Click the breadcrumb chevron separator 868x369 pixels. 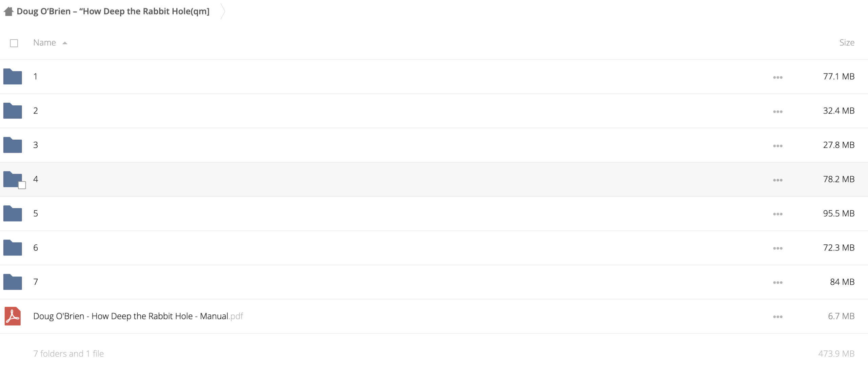(223, 12)
